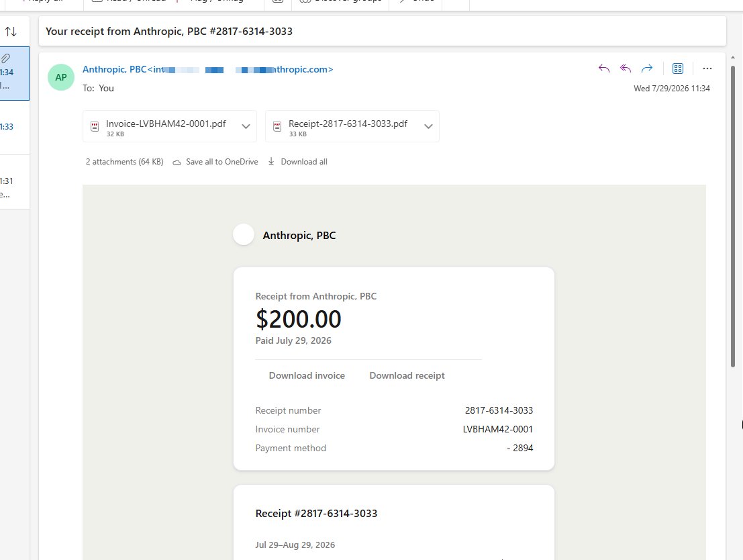This screenshot has width=743, height=560.
Task: Open sender Anthropic, PBC contact link
Action: click(x=208, y=69)
